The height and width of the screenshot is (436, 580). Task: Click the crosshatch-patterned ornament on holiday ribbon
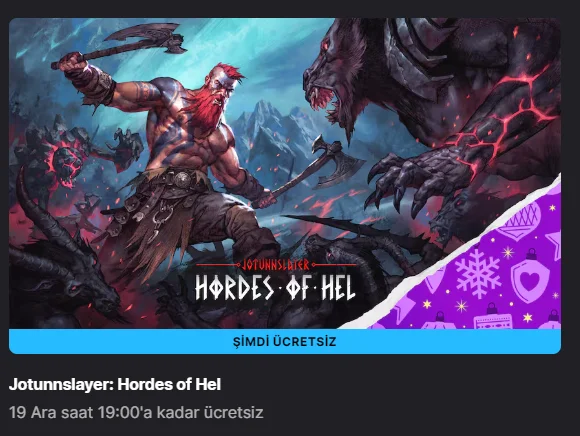pos(519,221)
